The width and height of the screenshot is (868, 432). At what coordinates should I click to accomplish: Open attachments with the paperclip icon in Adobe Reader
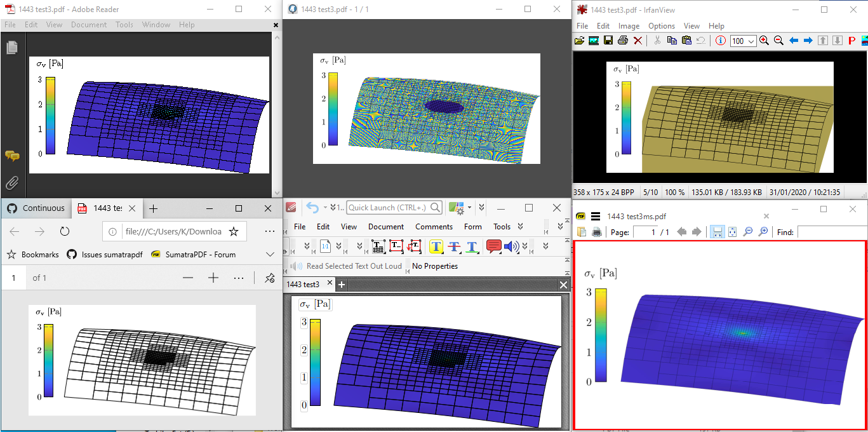click(x=11, y=183)
